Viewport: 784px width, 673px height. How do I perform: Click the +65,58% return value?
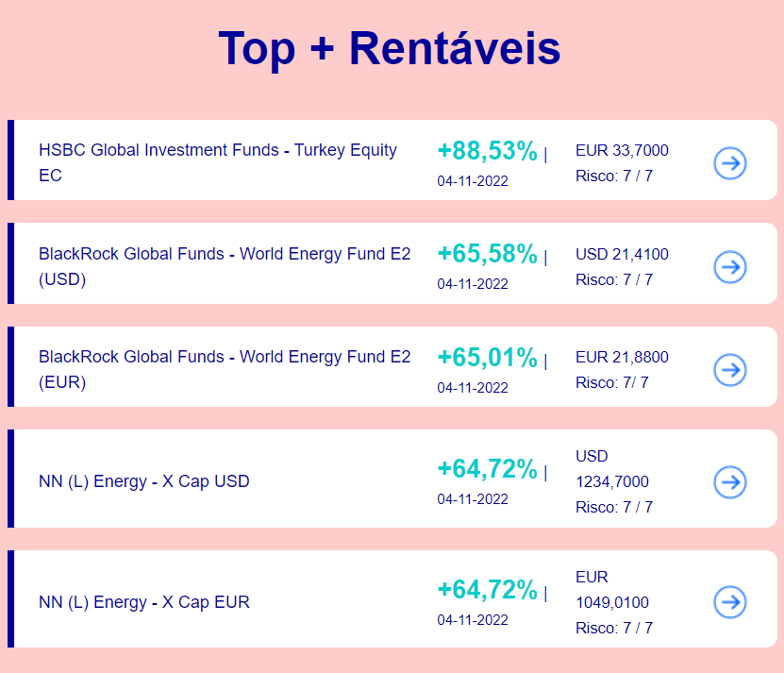[x=488, y=254]
